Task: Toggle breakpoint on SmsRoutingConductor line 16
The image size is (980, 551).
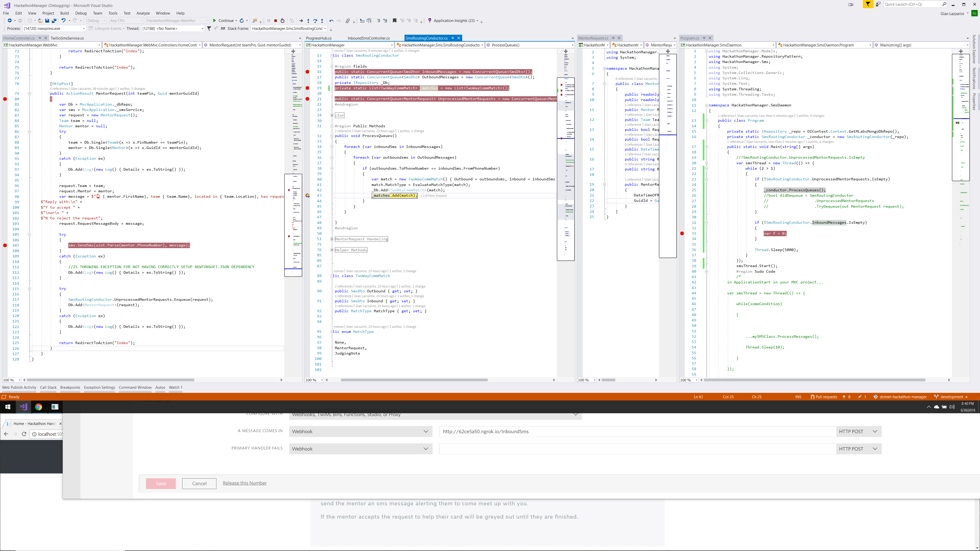Action: point(307,72)
